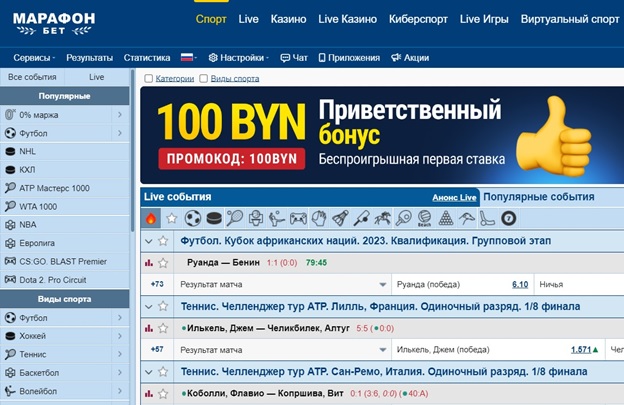Click the Анонс Live link

pos(454,198)
